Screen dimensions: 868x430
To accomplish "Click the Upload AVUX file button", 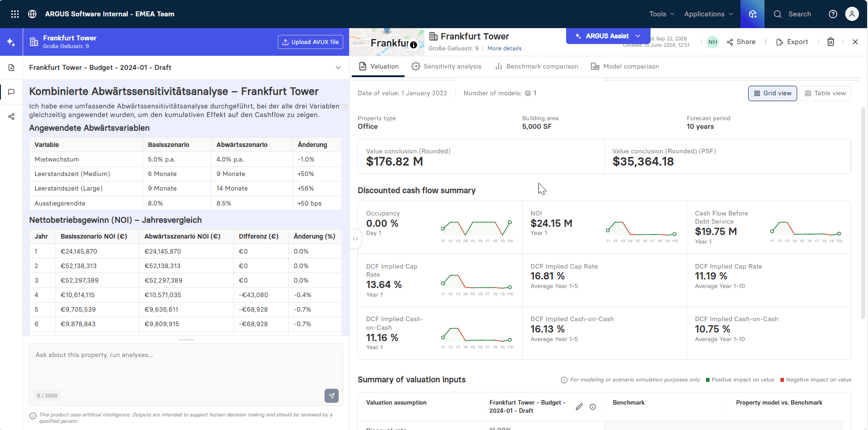I will pos(311,42).
